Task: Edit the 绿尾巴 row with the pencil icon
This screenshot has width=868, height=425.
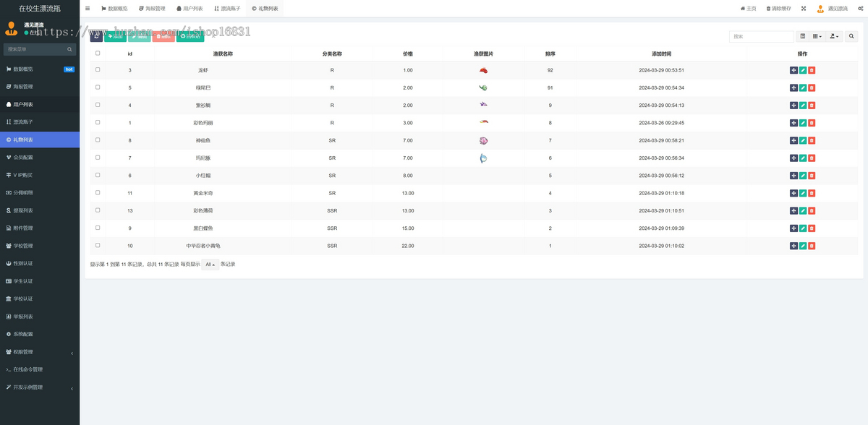Action: point(803,87)
